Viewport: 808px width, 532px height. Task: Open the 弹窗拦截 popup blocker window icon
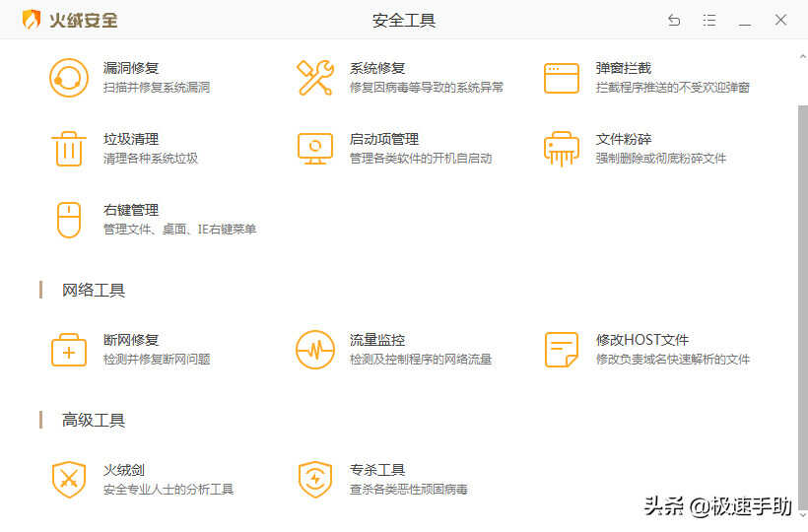[x=562, y=78]
